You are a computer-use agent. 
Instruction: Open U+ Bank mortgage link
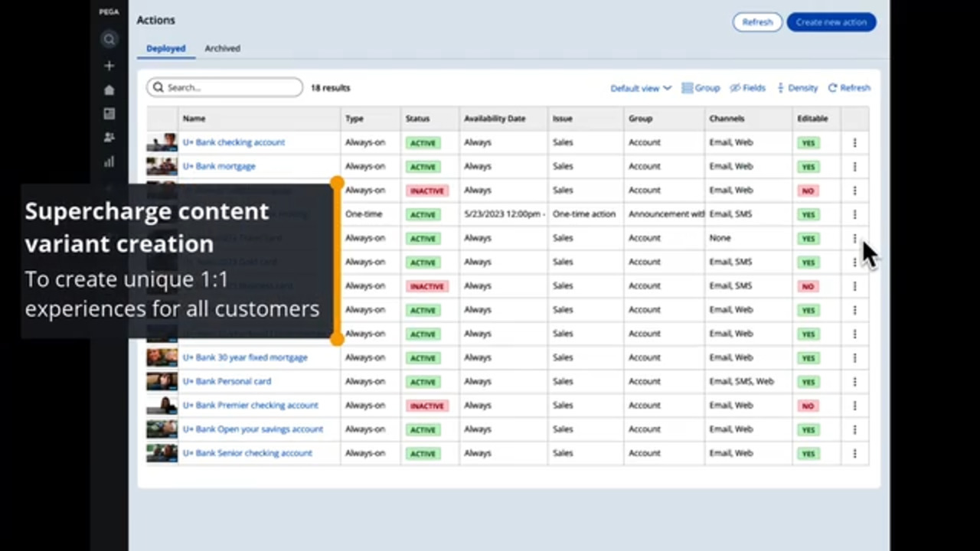pyautogui.click(x=219, y=166)
